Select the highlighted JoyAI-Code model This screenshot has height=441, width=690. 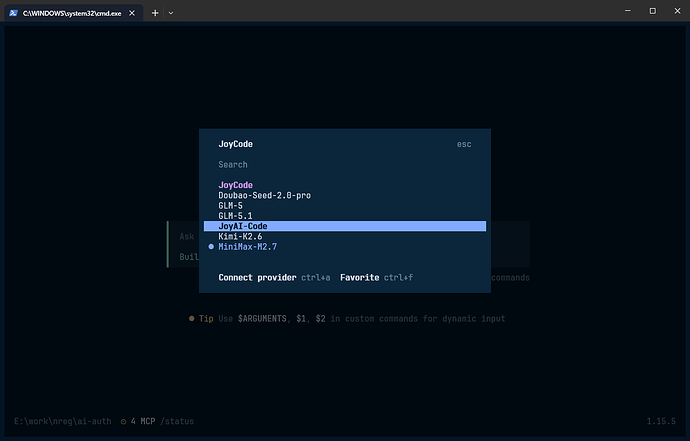tap(345, 226)
